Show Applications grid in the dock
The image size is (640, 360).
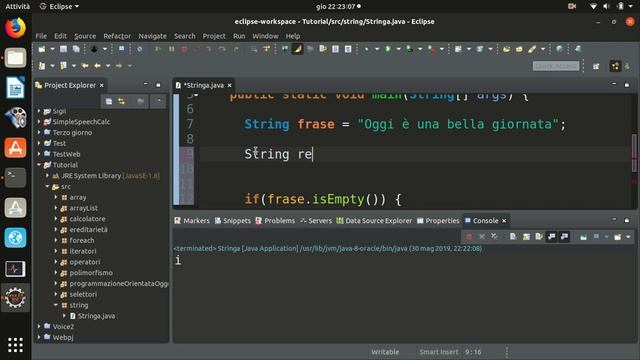pyautogui.click(x=16, y=345)
